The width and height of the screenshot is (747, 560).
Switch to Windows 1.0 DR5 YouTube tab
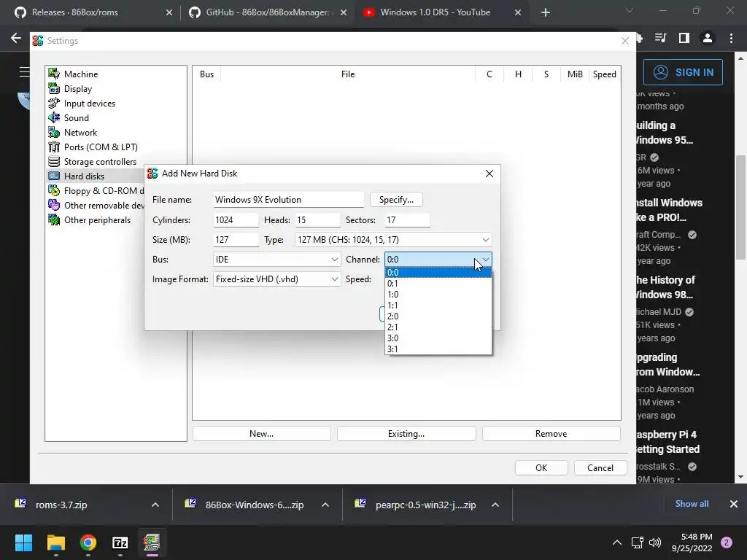(441, 12)
